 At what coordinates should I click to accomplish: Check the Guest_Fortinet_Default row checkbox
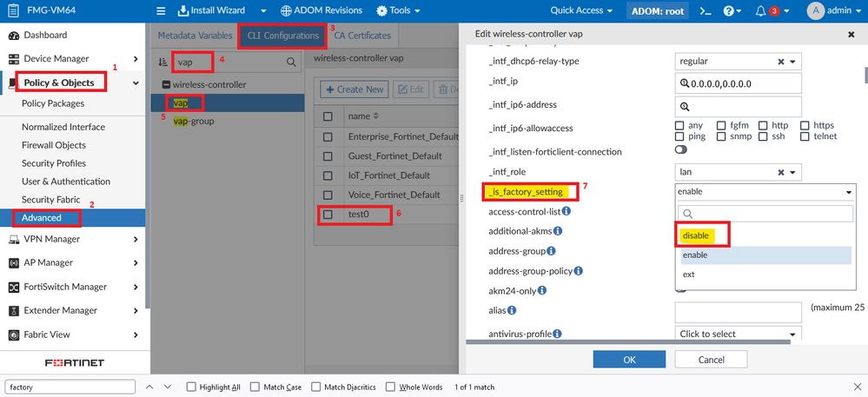coord(328,155)
